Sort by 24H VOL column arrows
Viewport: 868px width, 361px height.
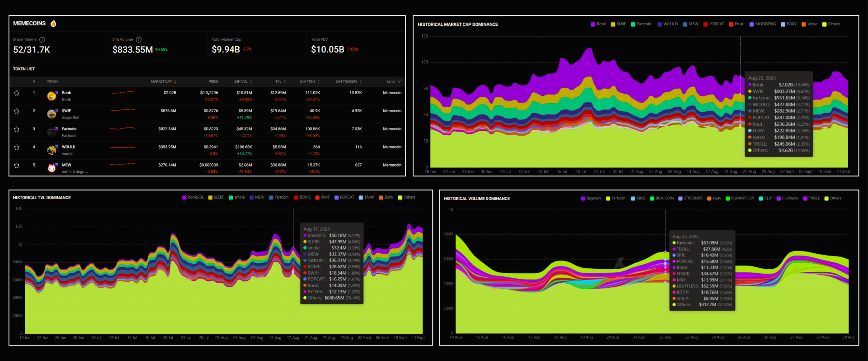point(251,82)
